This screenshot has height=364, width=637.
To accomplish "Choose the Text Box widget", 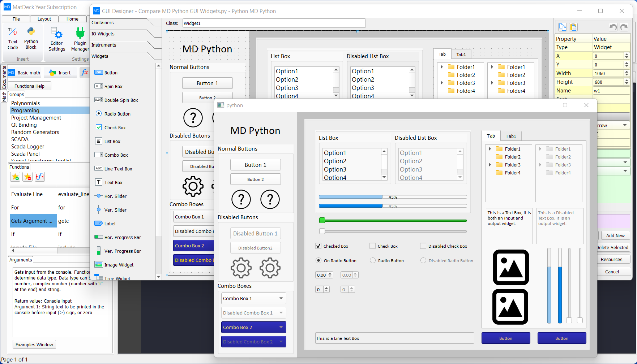I will [108, 182].
